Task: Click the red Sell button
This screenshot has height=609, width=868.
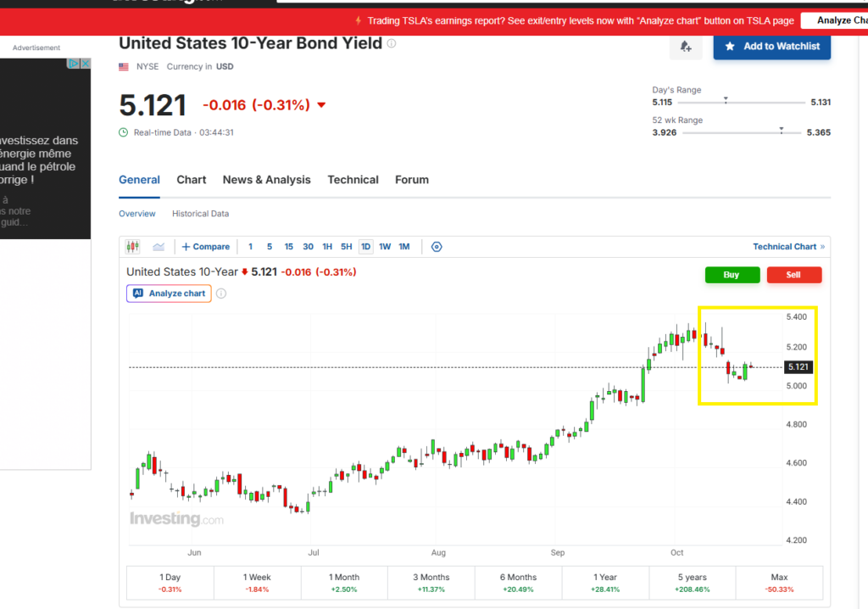Action: 794,275
